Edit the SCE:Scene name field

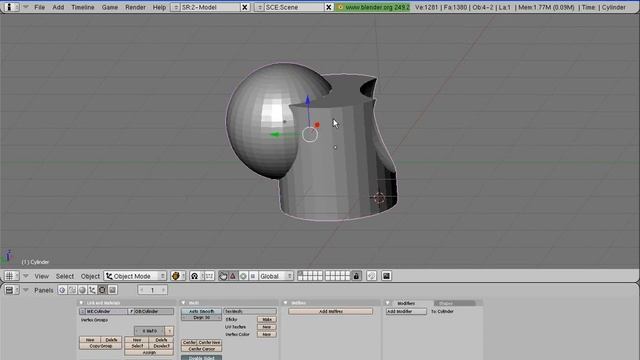294,7
